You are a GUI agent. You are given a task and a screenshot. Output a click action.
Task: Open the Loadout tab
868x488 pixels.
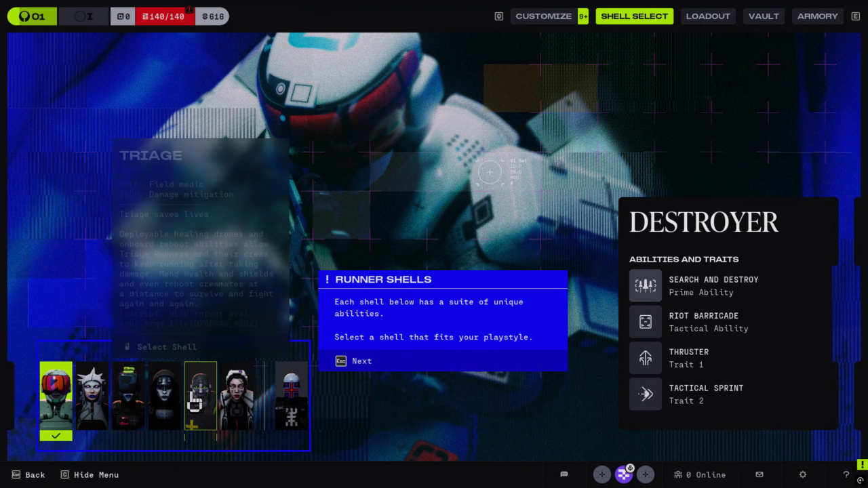click(707, 16)
